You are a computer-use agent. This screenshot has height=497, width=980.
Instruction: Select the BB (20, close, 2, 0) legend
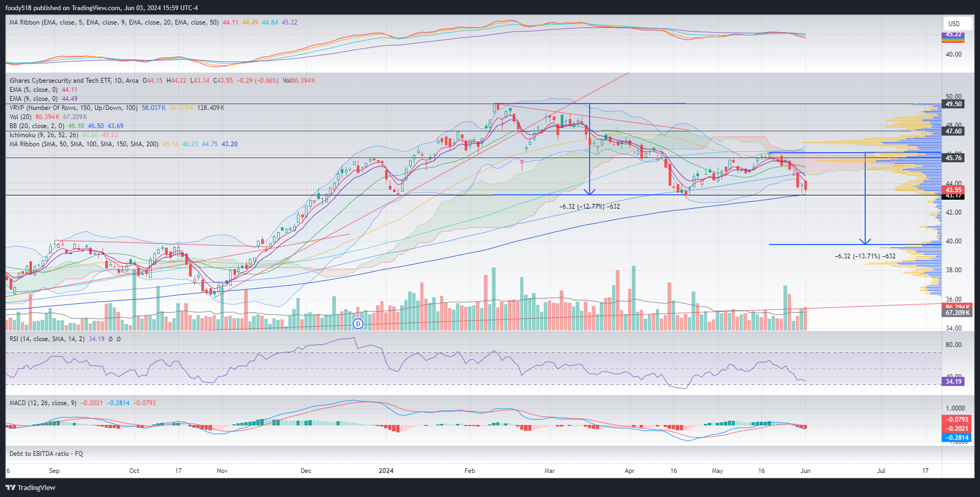37,126
